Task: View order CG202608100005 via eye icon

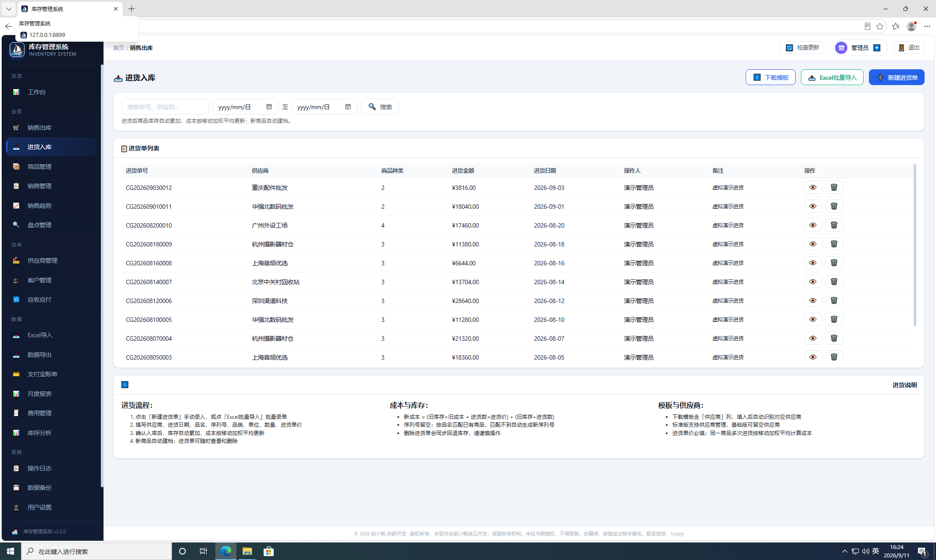Action: click(813, 319)
